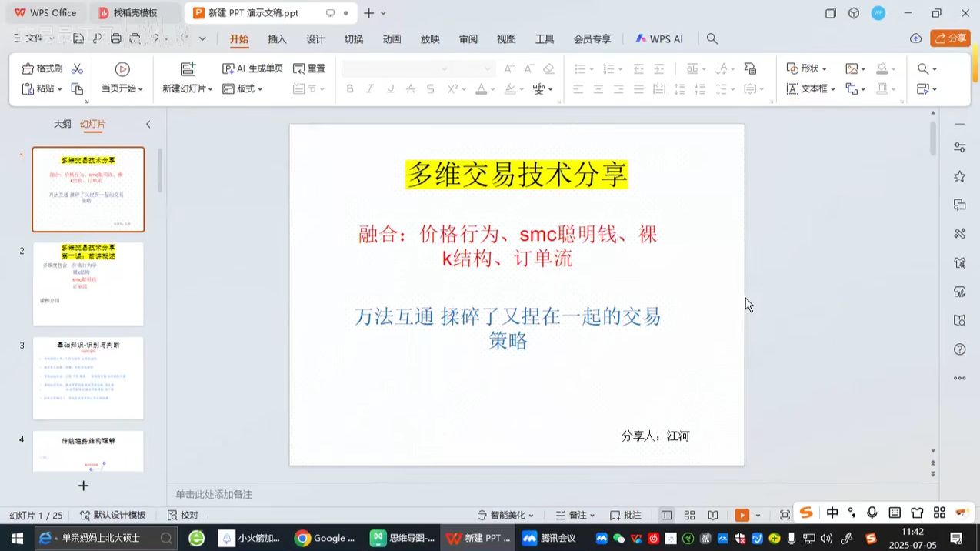Screen dimensions: 980x551
Task: Switch to the 插入 (Insert) tab
Action: (x=277, y=39)
